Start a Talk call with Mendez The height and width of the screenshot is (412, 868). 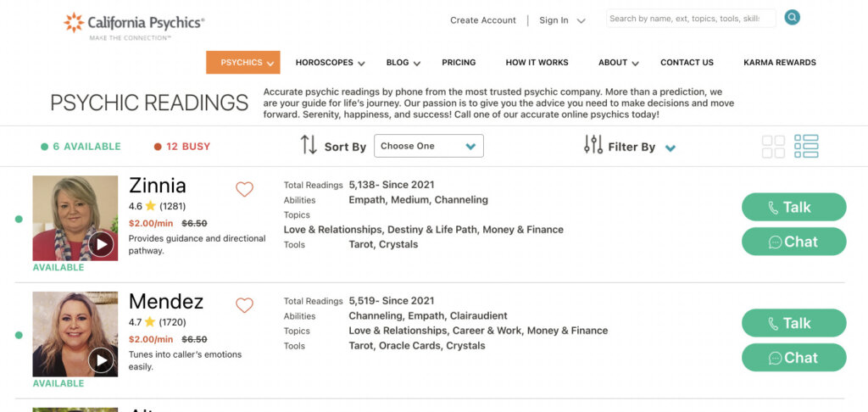793,323
